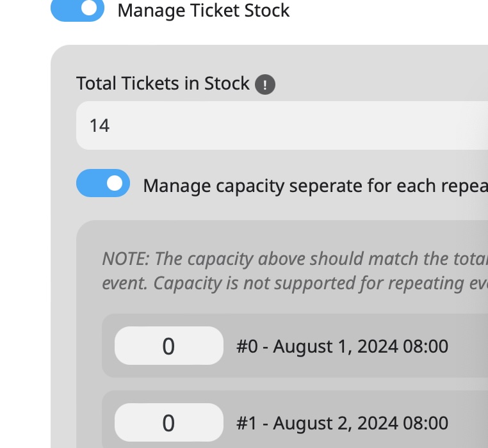The height and width of the screenshot is (448, 488).
Task: Click the 0 value in event #0 row
Action: pyautogui.click(x=168, y=346)
